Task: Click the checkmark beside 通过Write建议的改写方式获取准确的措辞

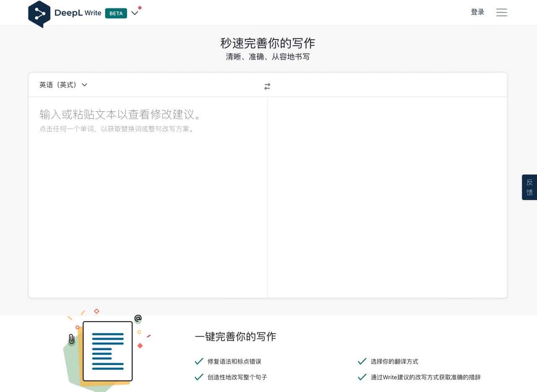Action: (362, 377)
